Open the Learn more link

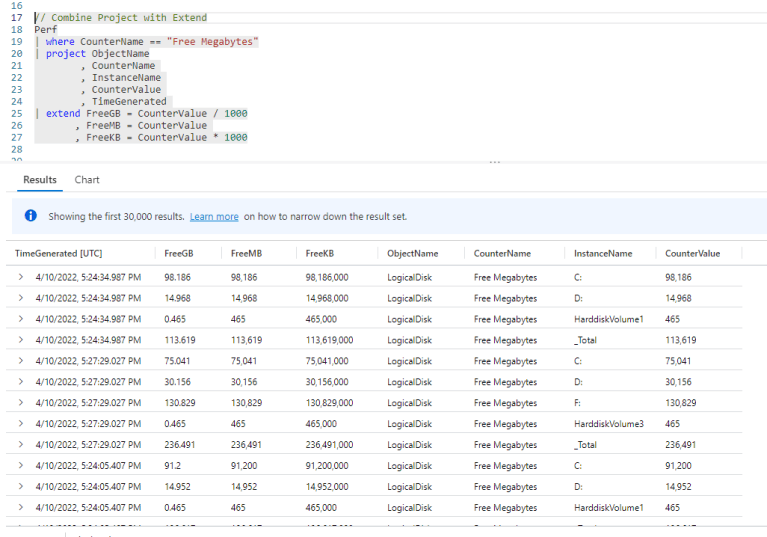214,217
